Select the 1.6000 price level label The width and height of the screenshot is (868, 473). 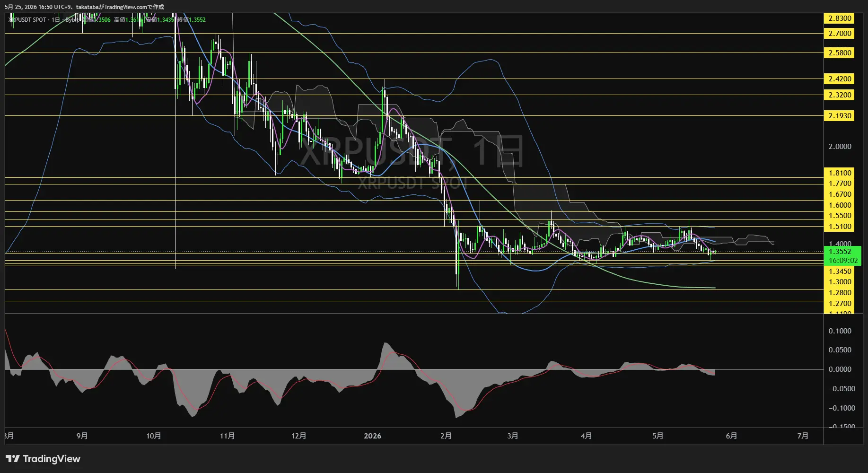[x=840, y=205]
